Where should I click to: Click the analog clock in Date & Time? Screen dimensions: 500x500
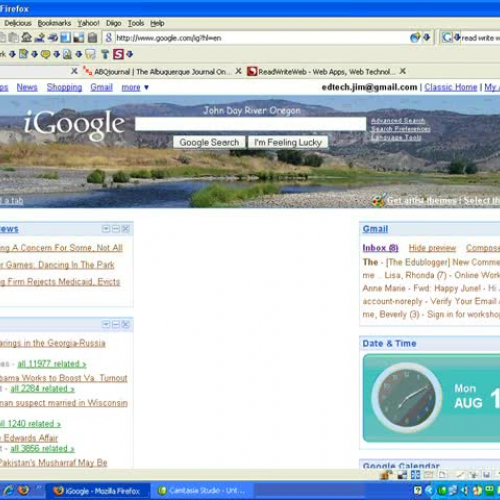click(406, 398)
